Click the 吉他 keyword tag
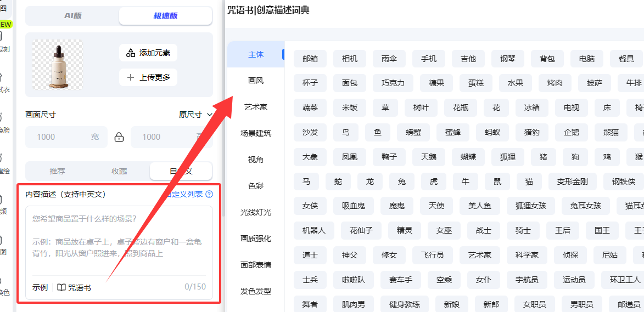This screenshot has width=644, height=312. (468, 59)
